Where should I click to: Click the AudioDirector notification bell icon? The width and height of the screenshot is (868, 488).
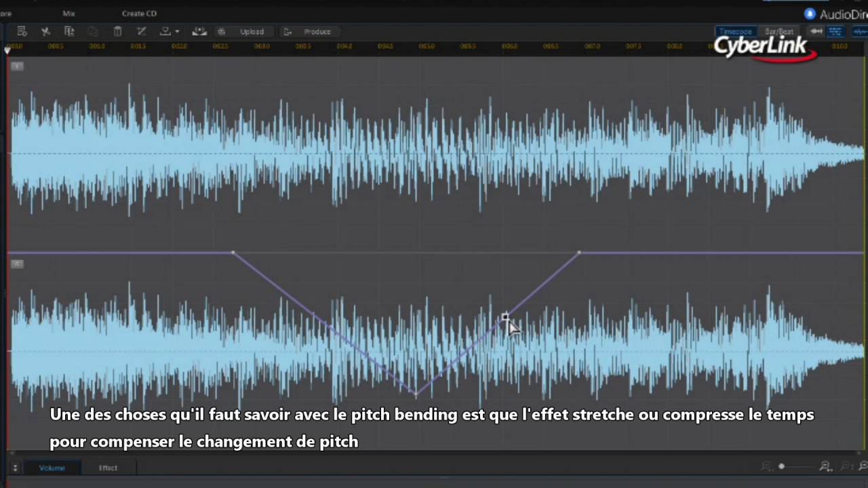tap(810, 14)
